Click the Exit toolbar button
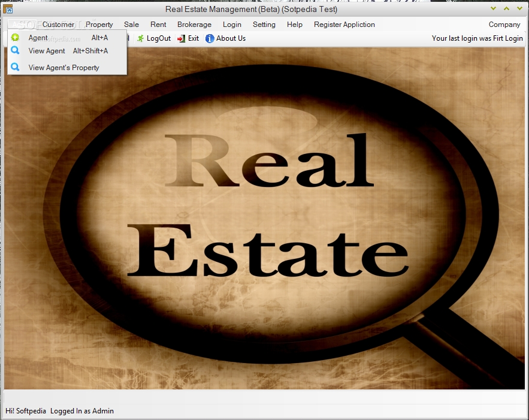529x420 pixels. coord(188,38)
